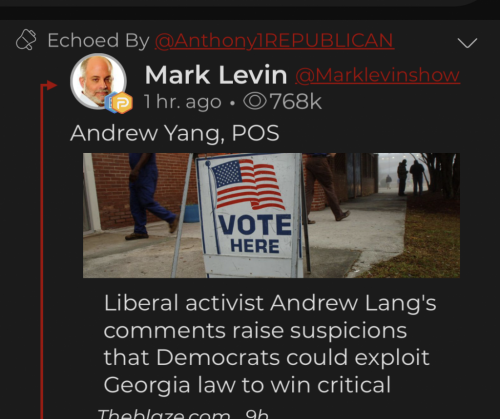The height and width of the screenshot is (419, 500).
Task: Open the Liberal activist article headline
Action: coord(270,344)
